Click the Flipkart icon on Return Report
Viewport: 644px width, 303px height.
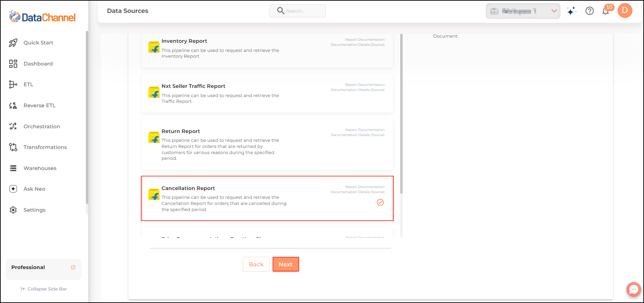(x=154, y=137)
